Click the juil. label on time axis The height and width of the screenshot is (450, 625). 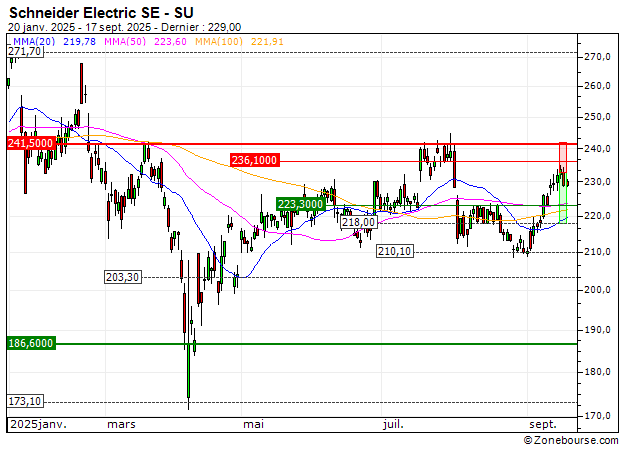(x=394, y=425)
